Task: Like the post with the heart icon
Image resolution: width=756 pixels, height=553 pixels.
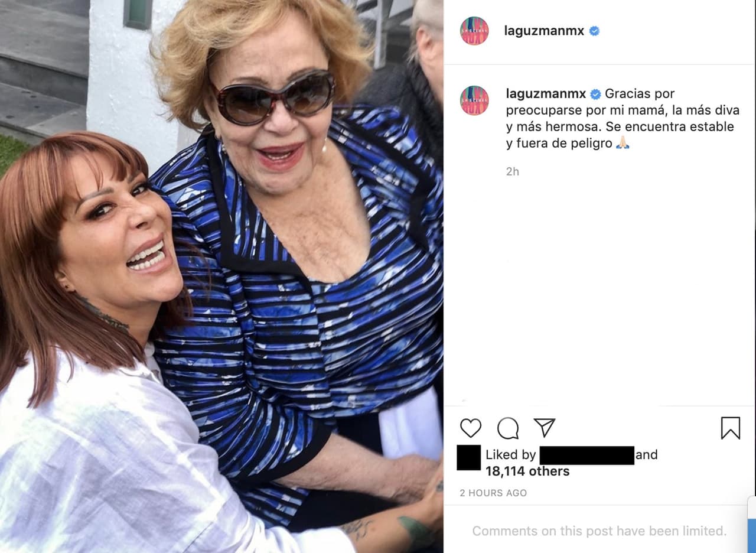Action: point(471,428)
